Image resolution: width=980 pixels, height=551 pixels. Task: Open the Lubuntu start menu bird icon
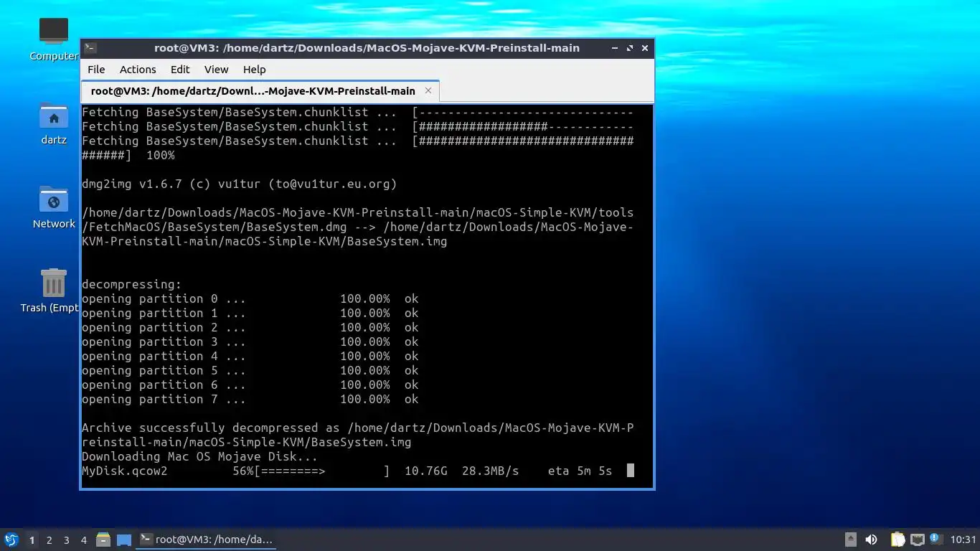coord(11,540)
